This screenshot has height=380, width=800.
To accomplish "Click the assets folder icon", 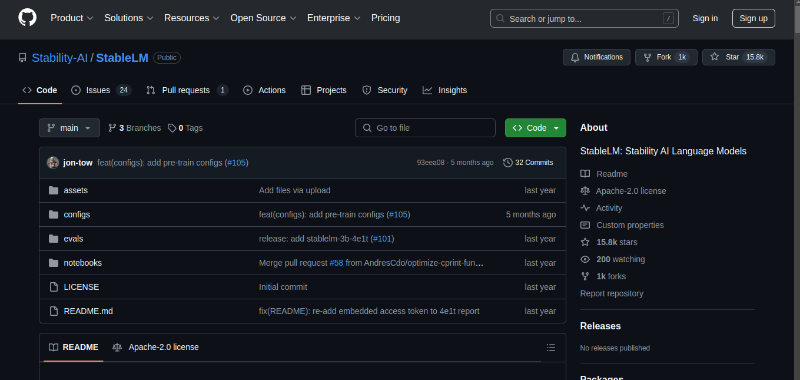I will 53,190.
